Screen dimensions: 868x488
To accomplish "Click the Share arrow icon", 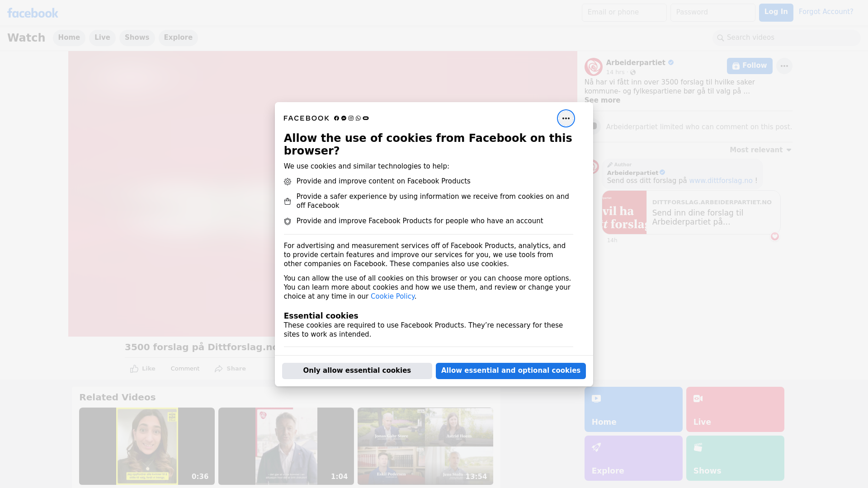I will (219, 369).
